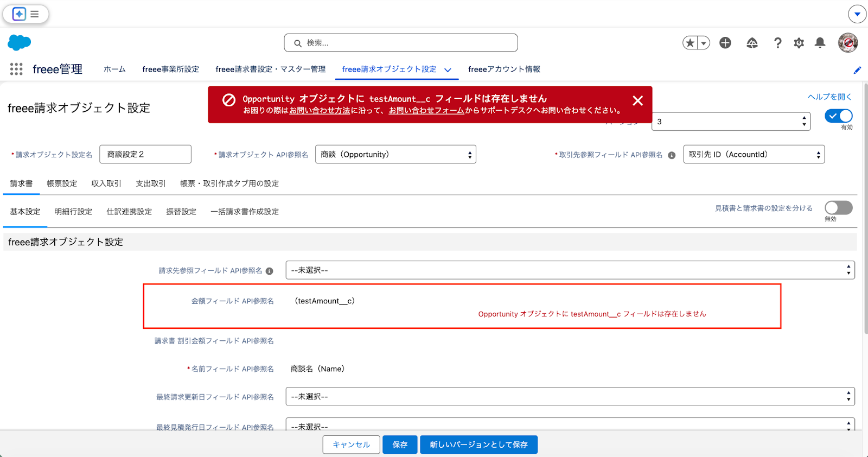Expand the favorites list dropdown arrow

pyautogui.click(x=704, y=43)
